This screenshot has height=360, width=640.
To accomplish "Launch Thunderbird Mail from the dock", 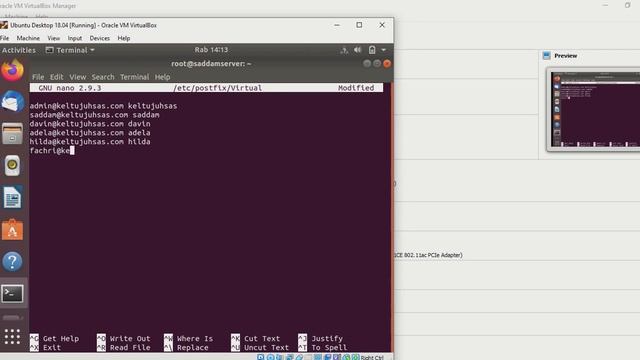I will [12, 102].
